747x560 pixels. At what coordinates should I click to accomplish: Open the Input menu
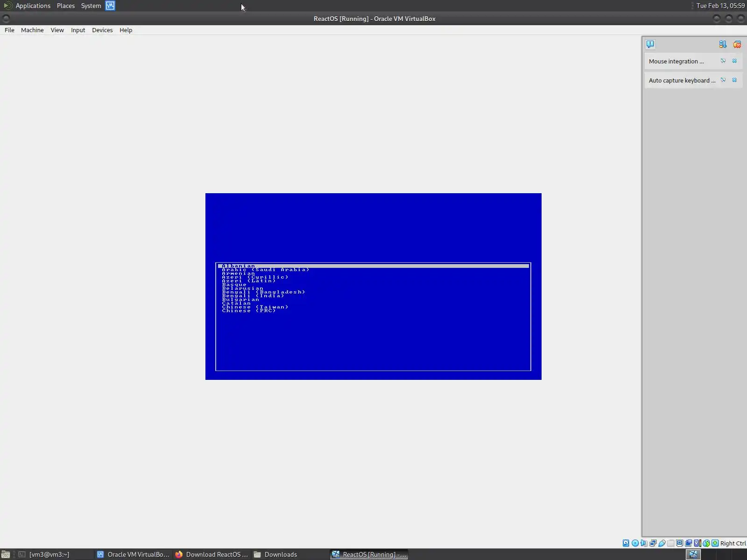[x=78, y=30]
